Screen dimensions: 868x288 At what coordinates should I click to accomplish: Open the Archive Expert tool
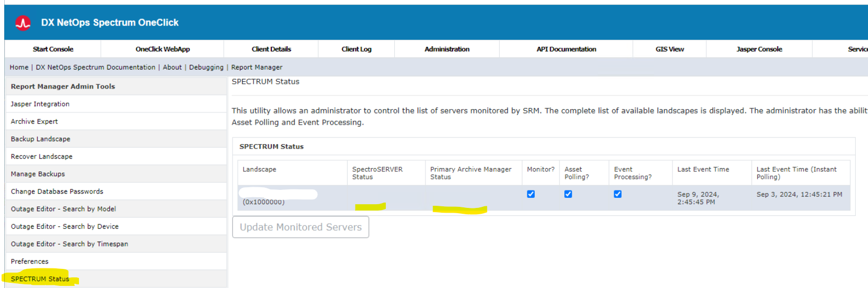click(x=34, y=121)
